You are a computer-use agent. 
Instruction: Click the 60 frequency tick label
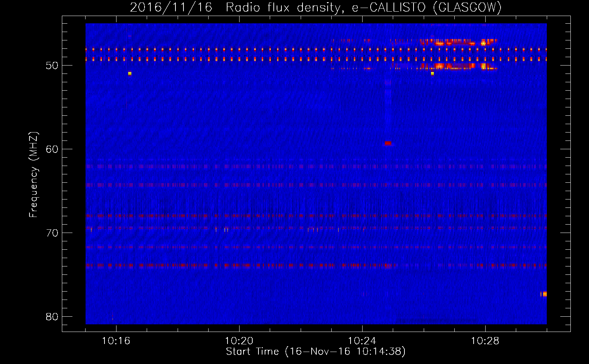52,149
